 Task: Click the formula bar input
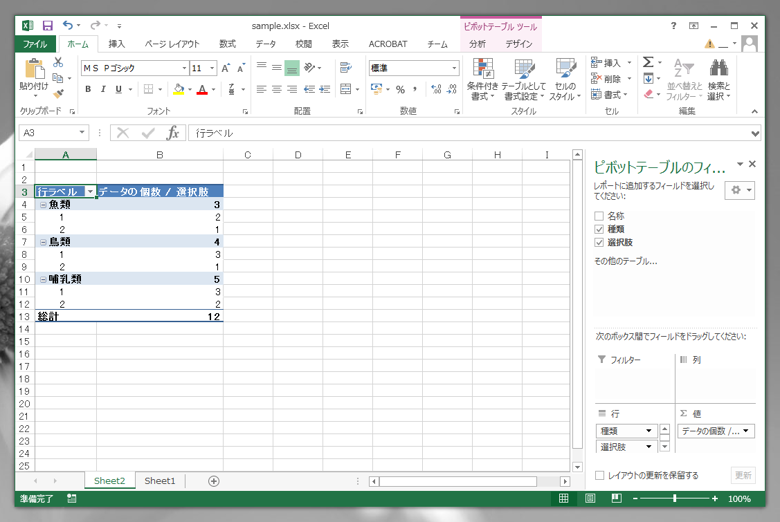468,133
